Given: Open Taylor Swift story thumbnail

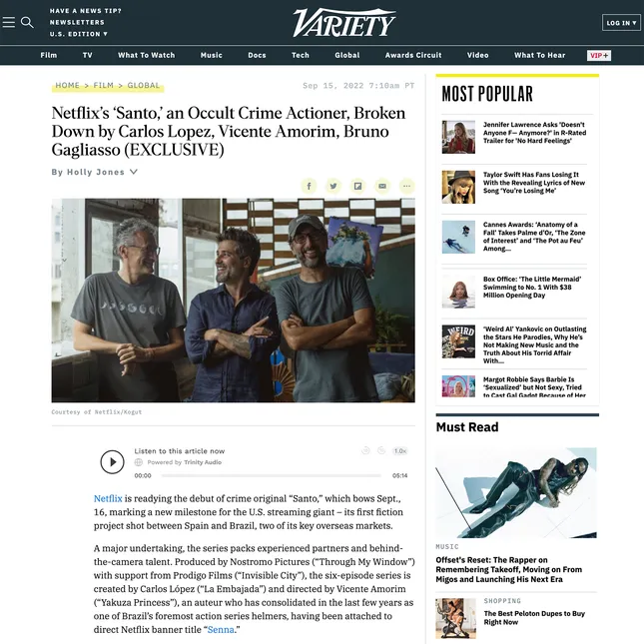Looking at the screenshot, I should coord(458,188).
